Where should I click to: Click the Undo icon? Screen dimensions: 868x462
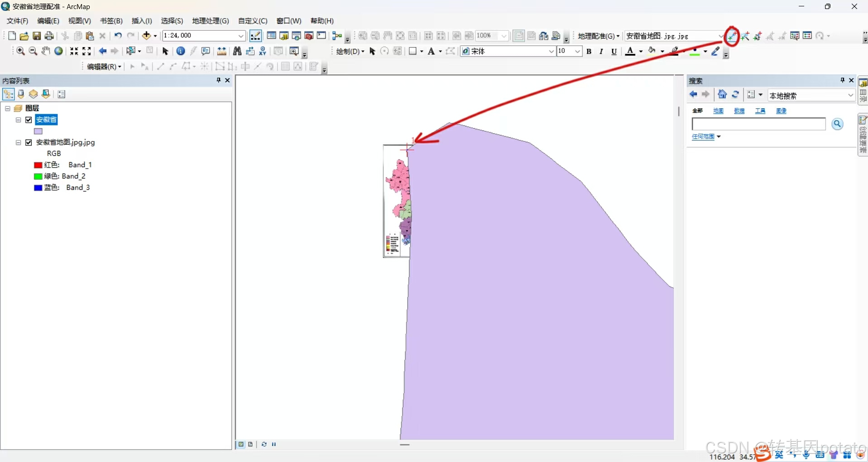click(x=118, y=36)
